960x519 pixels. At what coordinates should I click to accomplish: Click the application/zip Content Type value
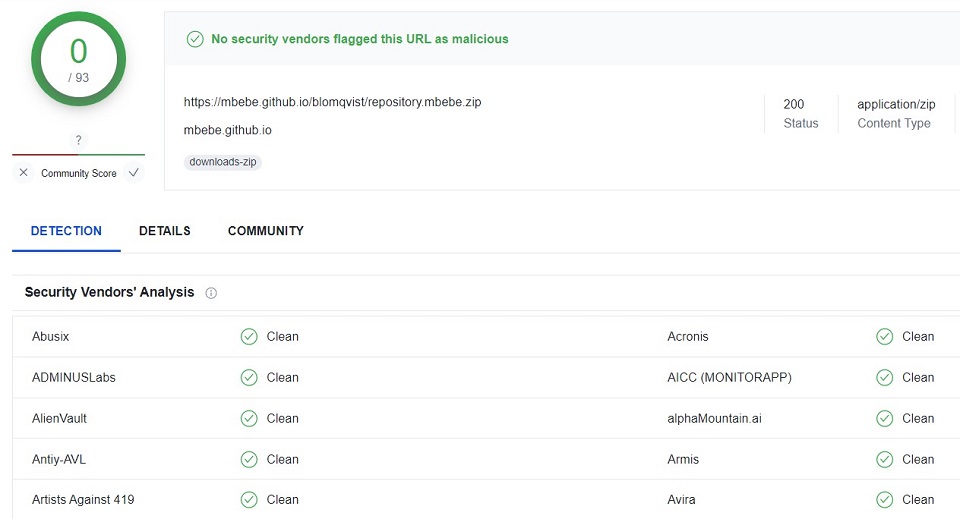(896, 105)
